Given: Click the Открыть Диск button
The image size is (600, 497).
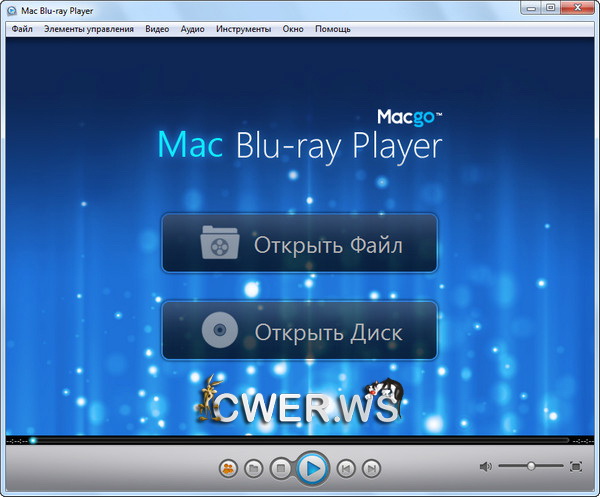Looking at the screenshot, I should (300, 330).
